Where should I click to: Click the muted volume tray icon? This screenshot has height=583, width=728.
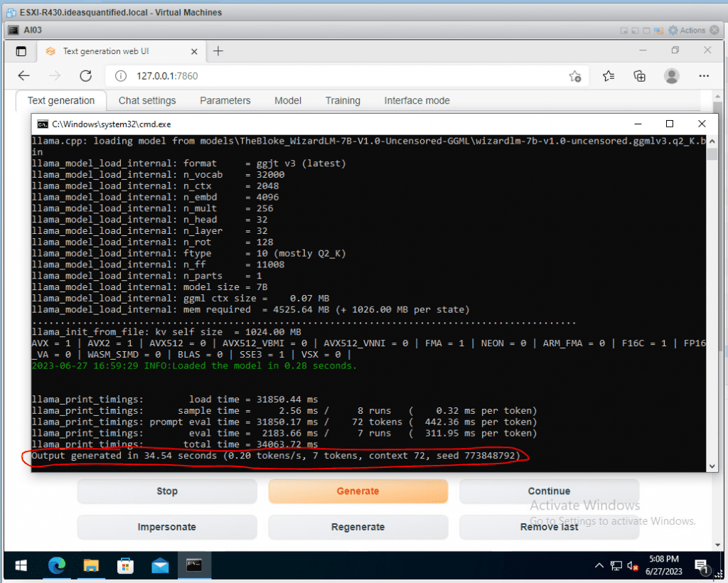(632, 566)
